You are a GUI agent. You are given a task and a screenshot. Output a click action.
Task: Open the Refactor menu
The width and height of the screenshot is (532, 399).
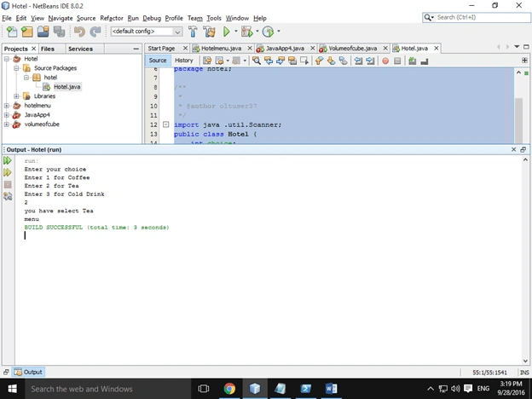(x=112, y=18)
